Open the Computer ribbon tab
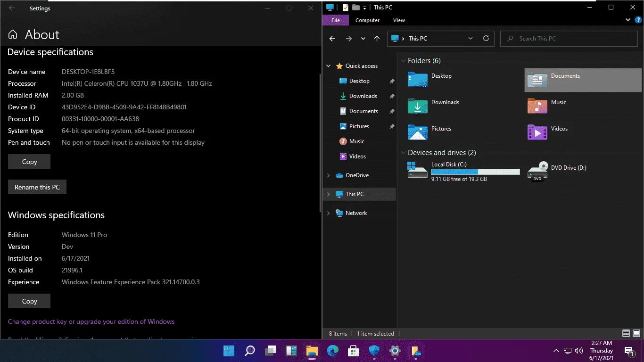Viewport: 644px width, 362px height. point(367,20)
